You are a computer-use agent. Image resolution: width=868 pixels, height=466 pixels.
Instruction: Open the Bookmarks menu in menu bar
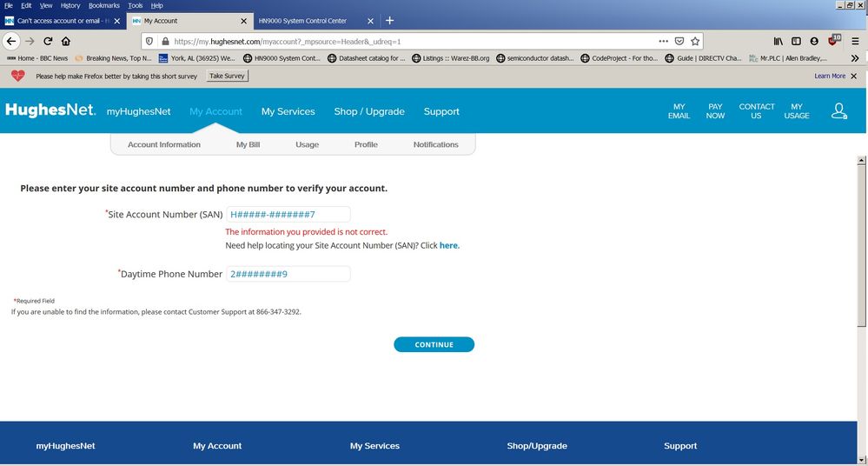pos(104,5)
